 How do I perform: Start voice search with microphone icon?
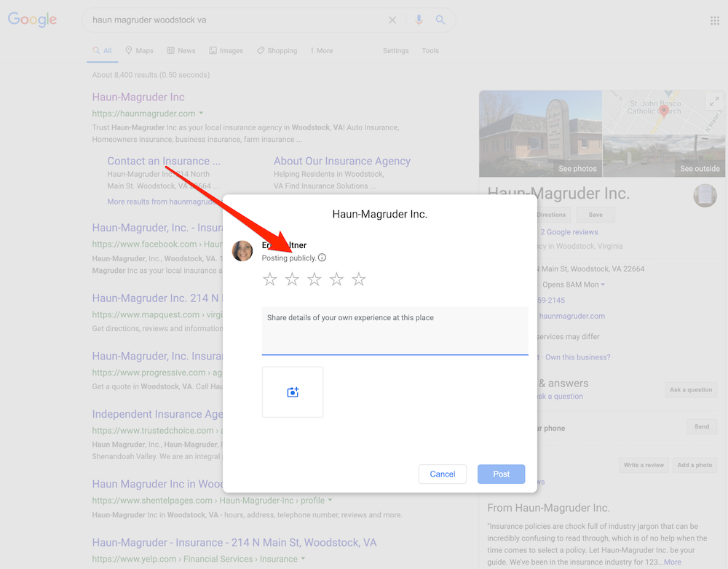[x=419, y=20]
